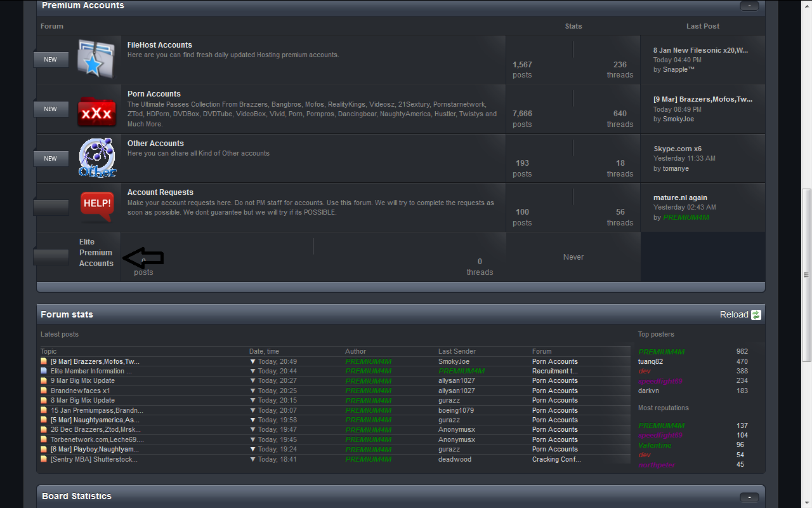This screenshot has width=812, height=508.
Task: Click the arrow icon beside 'Today, 20:49'
Action: coord(253,362)
